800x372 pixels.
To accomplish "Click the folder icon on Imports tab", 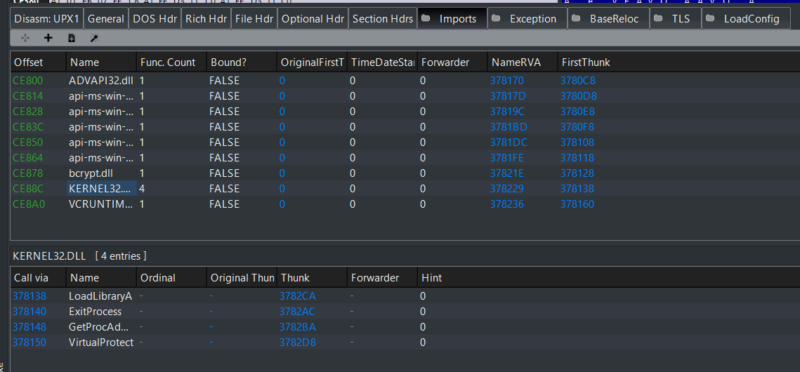I will coord(425,18).
